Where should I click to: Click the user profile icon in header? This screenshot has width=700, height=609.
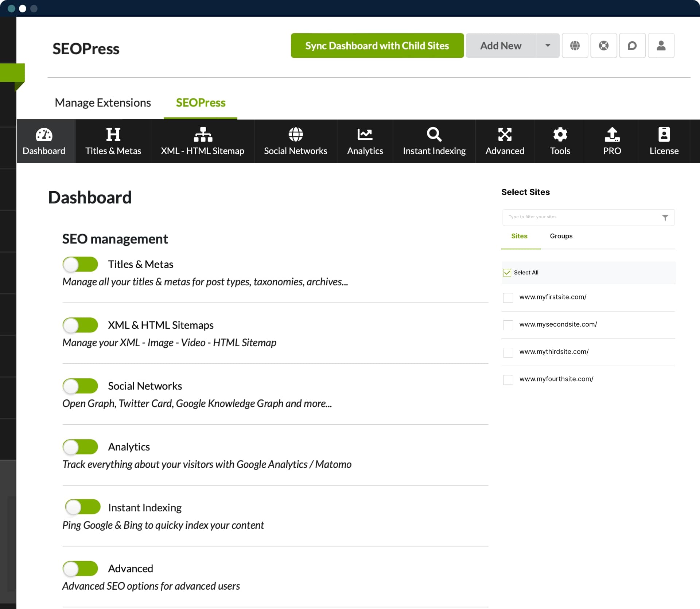661,46
